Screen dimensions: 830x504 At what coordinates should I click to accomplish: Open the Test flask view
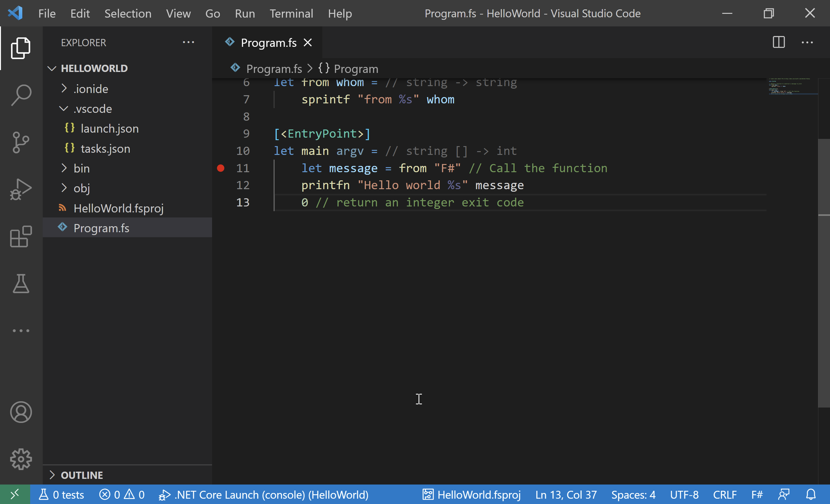point(21,284)
